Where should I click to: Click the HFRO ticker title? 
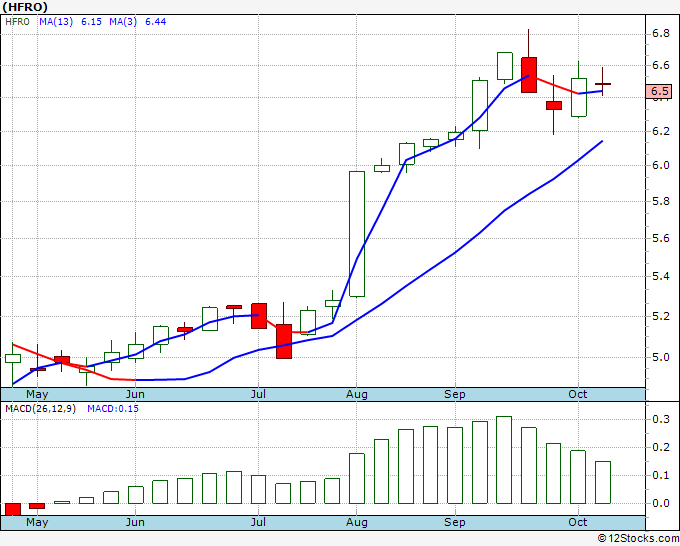coord(25,7)
